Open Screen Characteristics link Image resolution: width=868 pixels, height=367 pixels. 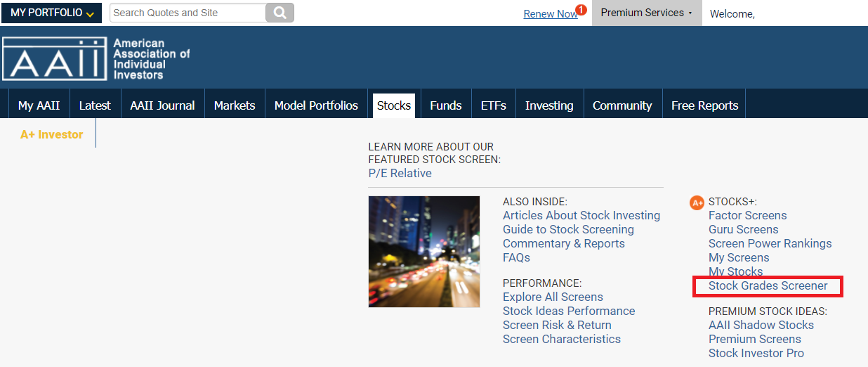click(562, 339)
